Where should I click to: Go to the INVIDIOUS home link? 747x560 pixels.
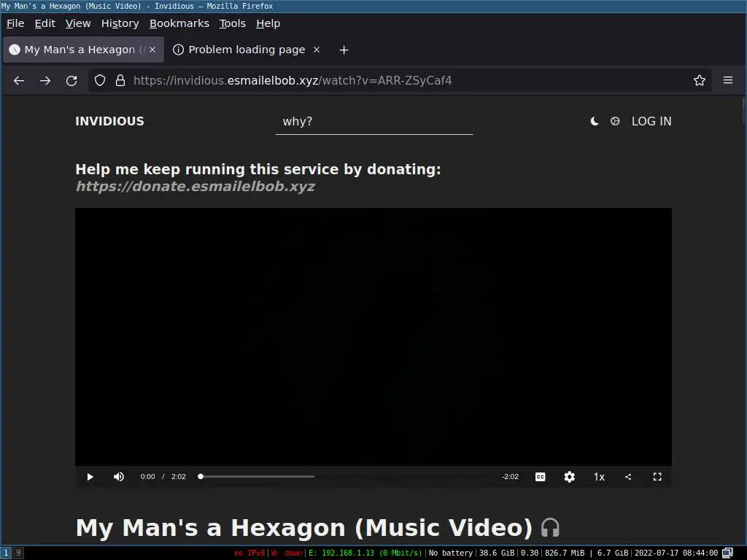point(109,122)
